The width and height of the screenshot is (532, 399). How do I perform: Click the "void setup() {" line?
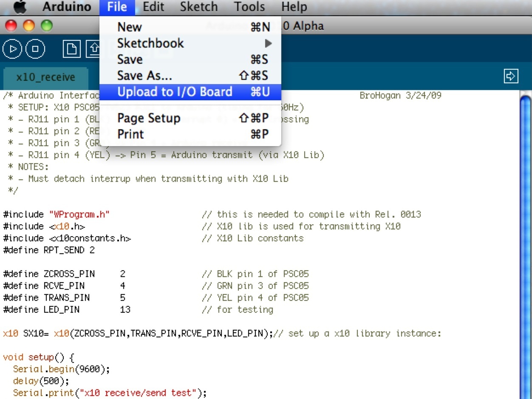(39, 357)
